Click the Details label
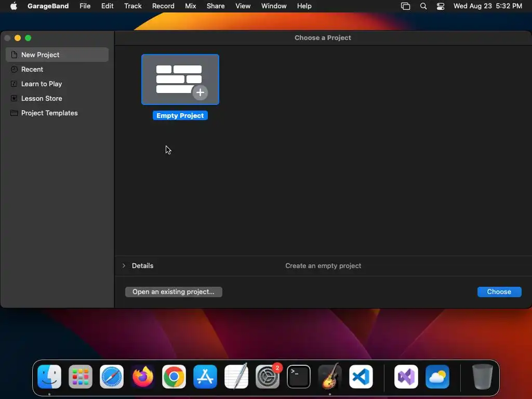 142,265
